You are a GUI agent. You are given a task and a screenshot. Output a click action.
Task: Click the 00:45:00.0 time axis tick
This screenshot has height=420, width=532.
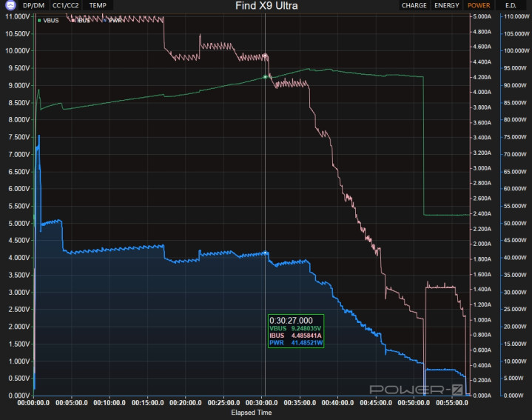376,403
